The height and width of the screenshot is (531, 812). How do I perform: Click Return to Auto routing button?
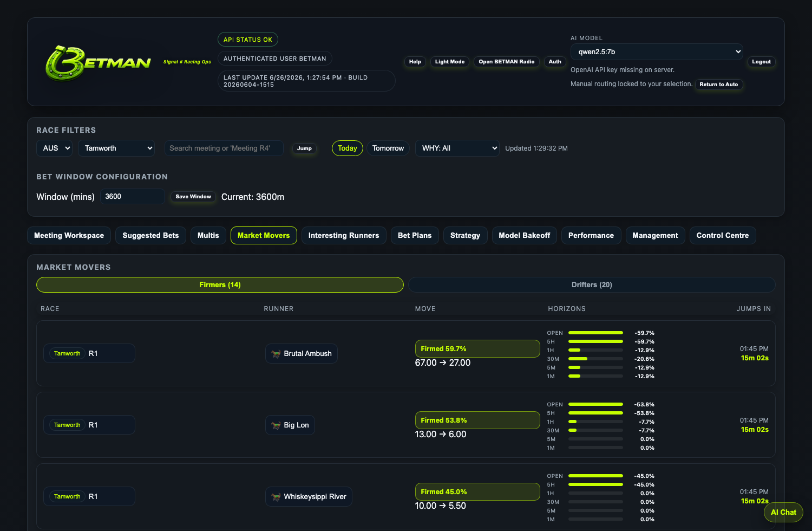pyautogui.click(x=718, y=85)
